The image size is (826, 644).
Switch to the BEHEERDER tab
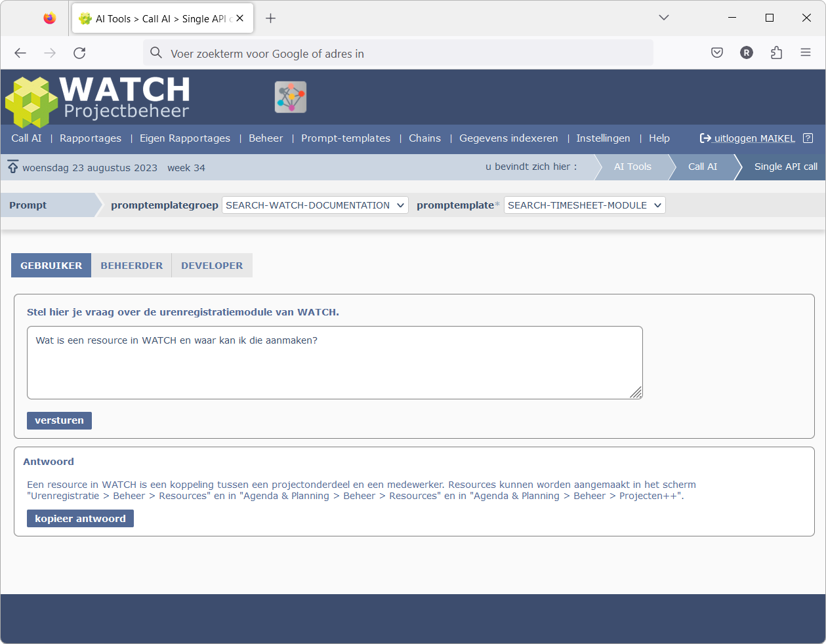click(131, 266)
